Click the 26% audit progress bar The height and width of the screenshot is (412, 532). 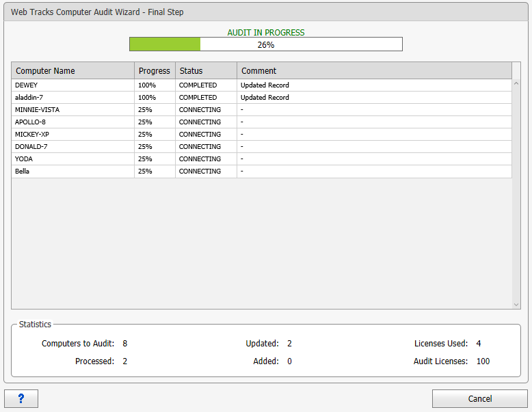(x=266, y=44)
